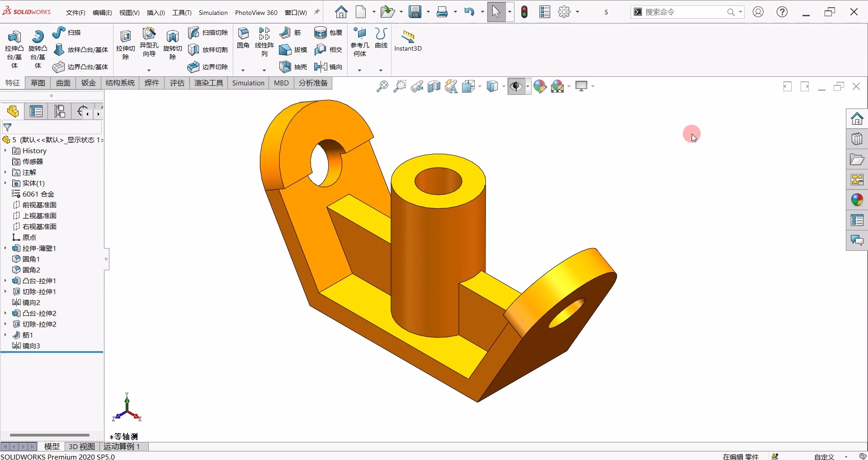Open the 插入 menu
Screen dimensions: 868x460
[156, 12]
